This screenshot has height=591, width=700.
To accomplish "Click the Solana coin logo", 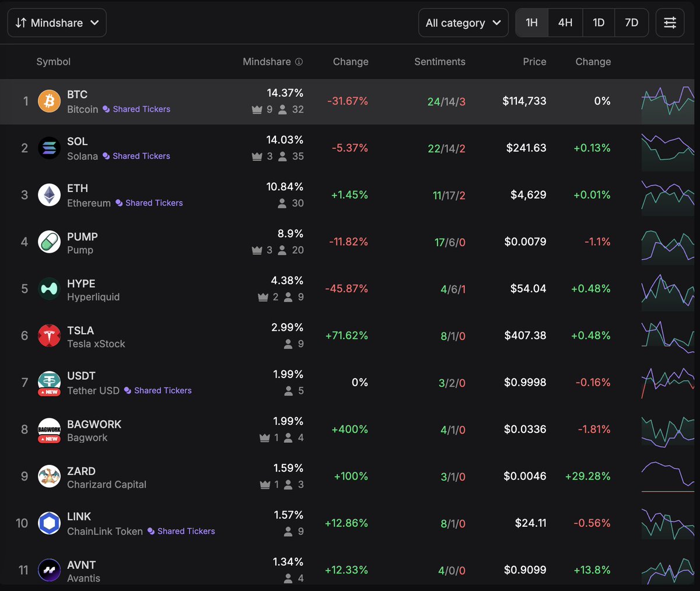I will 49,148.
